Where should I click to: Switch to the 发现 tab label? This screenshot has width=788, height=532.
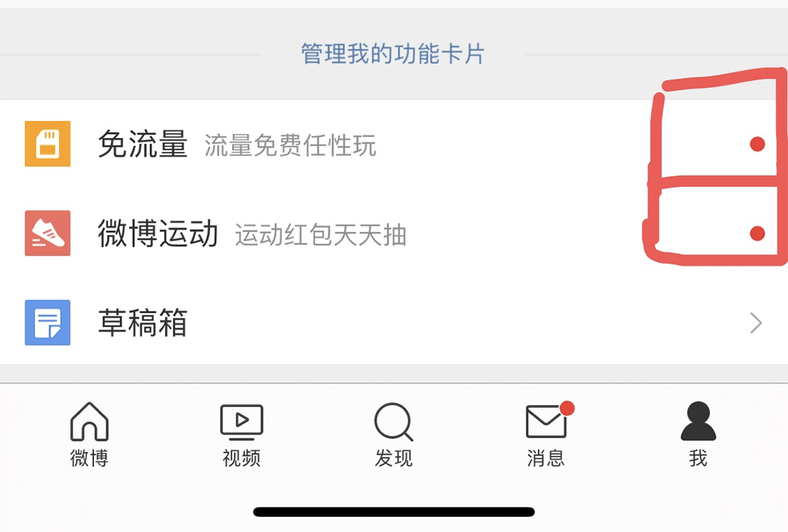393,458
